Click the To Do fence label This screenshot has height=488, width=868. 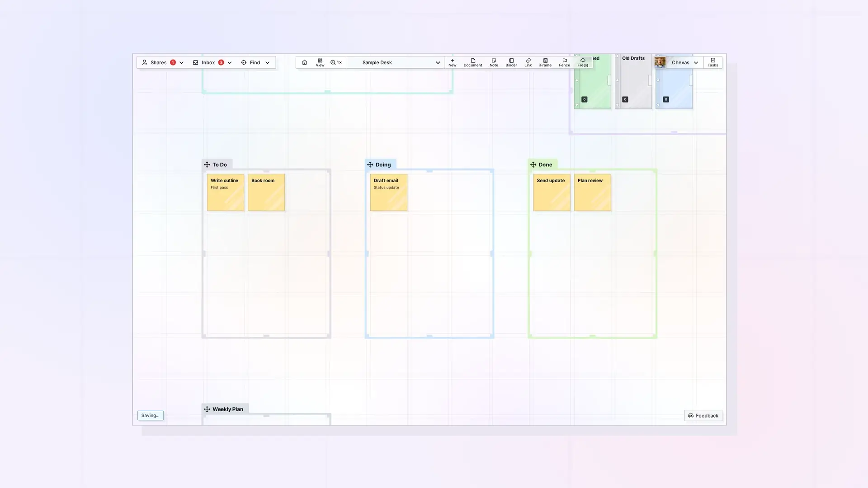coord(220,164)
